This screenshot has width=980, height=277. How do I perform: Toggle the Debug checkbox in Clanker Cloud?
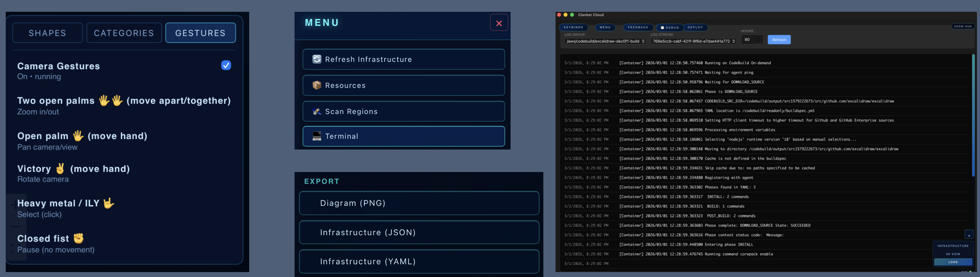click(x=662, y=28)
